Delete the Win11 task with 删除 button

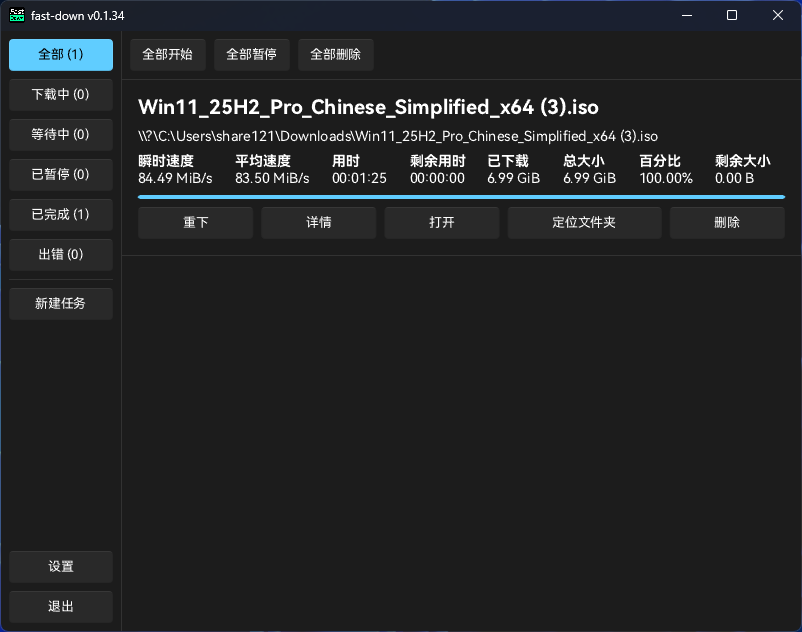727,222
